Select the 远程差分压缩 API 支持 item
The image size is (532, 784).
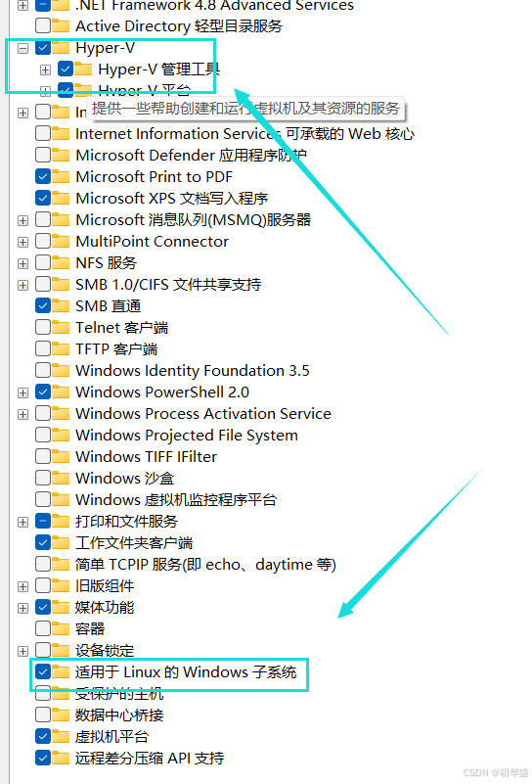pos(150,758)
